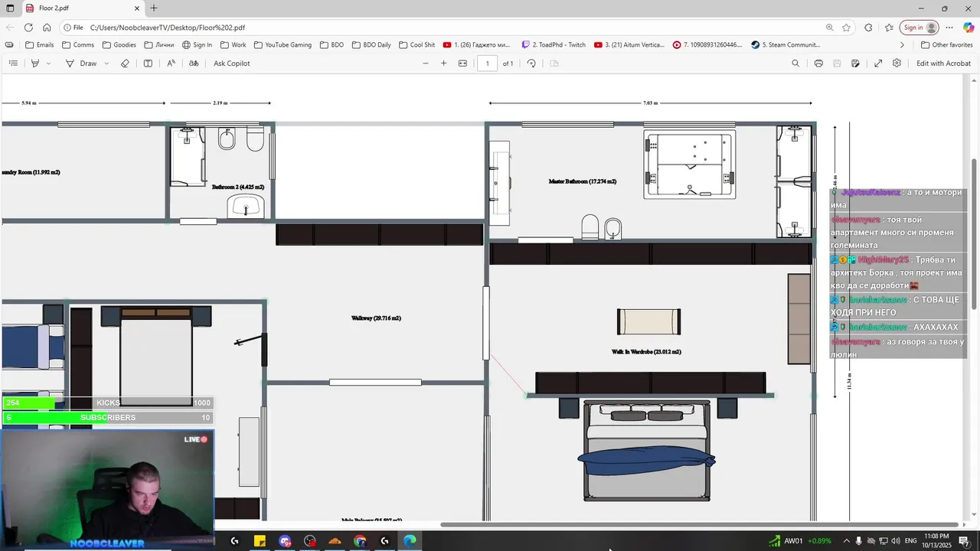Open the browser Extensions menu
This screenshot has width=980, height=551.
tap(868, 28)
